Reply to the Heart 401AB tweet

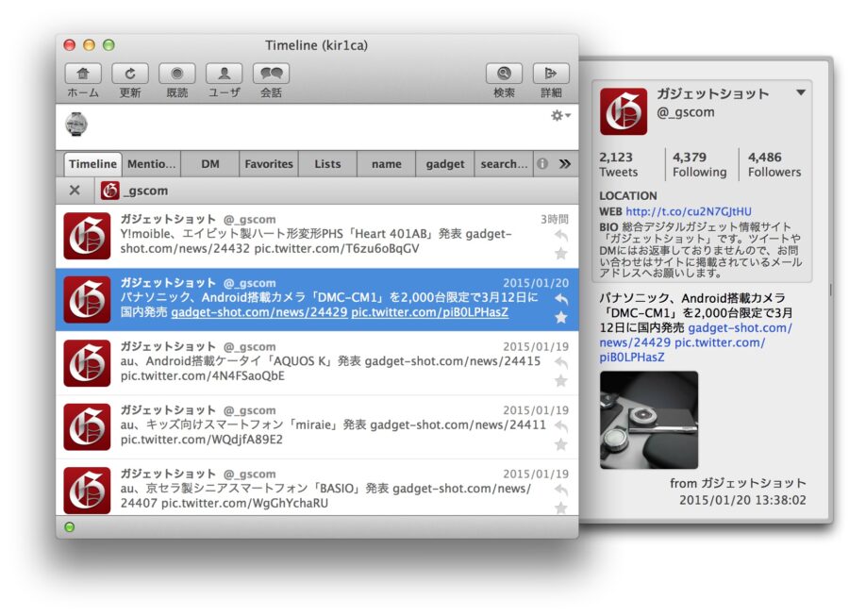561,236
